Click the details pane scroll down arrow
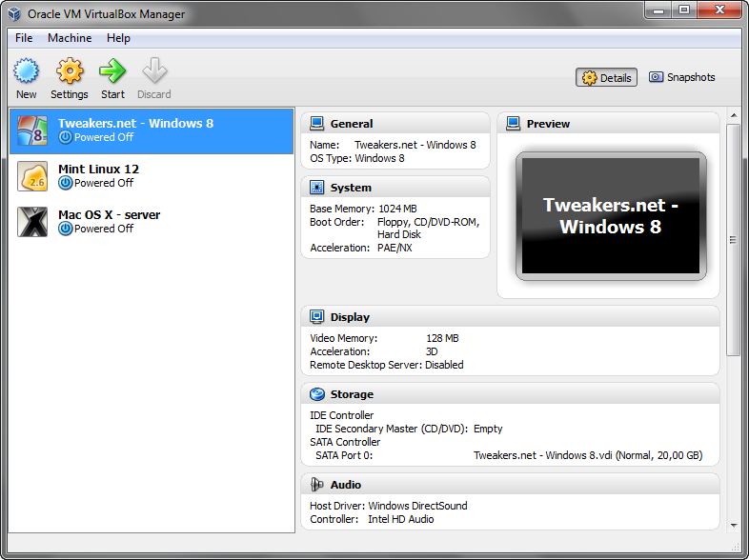This screenshot has width=749, height=560. (733, 525)
